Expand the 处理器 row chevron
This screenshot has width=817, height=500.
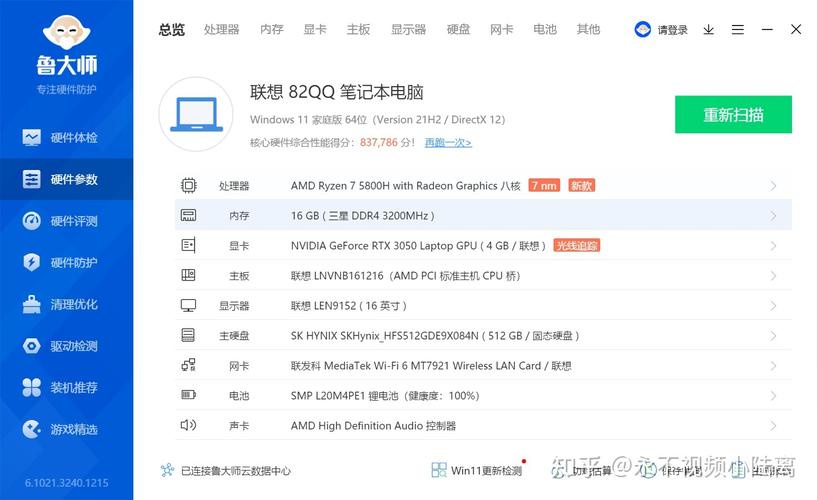pos(773,186)
